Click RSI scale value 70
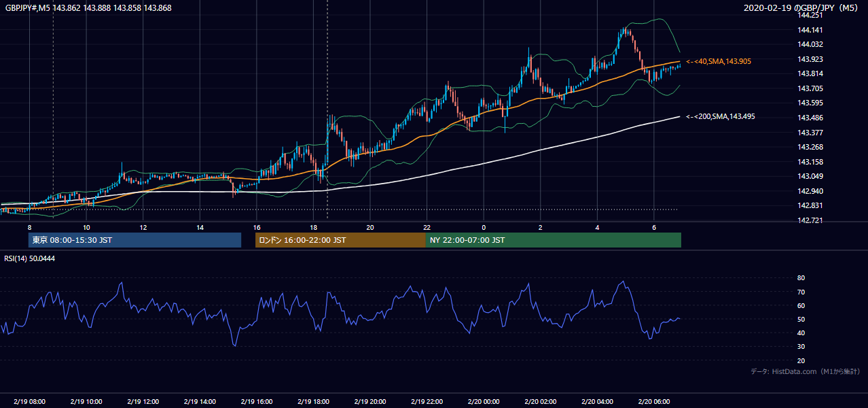The width and height of the screenshot is (868, 408). pyautogui.click(x=801, y=292)
